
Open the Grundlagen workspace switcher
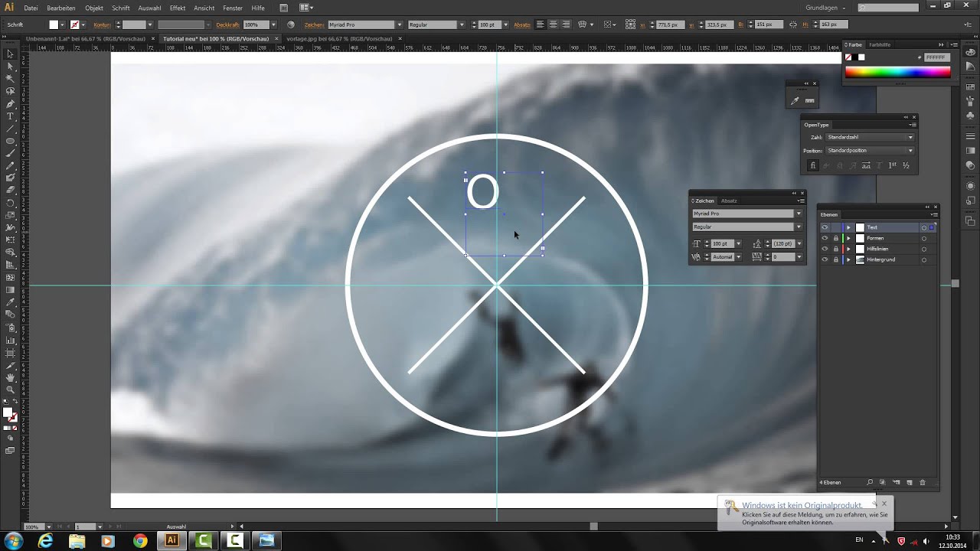click(825, 8)
